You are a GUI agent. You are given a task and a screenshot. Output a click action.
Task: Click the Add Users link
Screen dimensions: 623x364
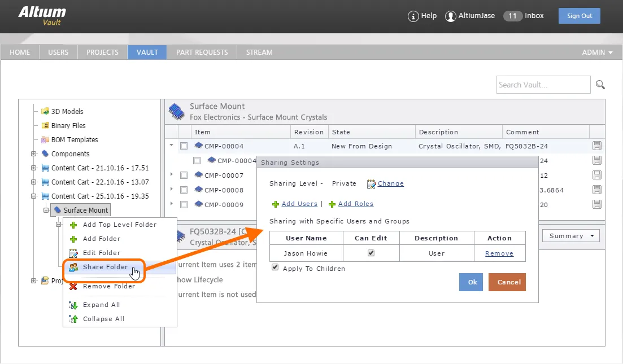pyautogui.click(x=299, y=204)
